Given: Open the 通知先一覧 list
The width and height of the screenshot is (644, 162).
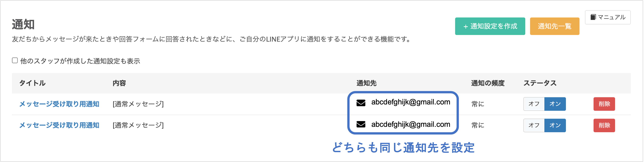Looking at the screenshot, I should [x=554, y=26].
